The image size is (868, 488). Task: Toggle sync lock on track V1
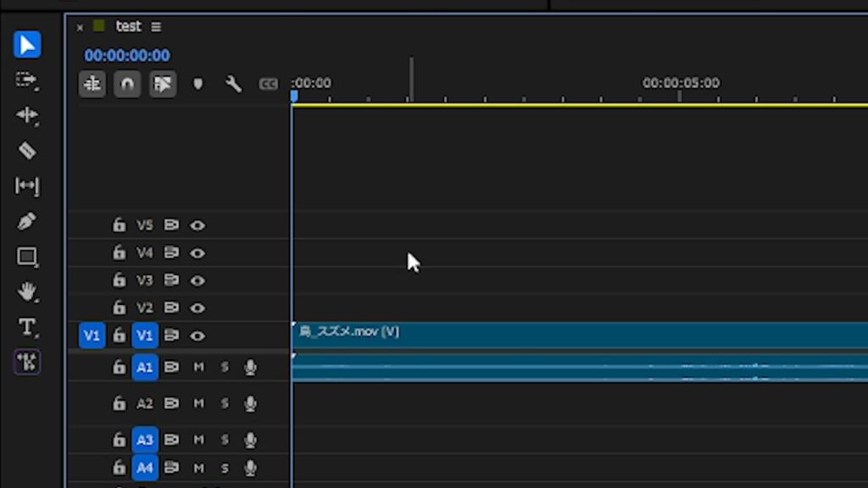click(x=171, y=335)
